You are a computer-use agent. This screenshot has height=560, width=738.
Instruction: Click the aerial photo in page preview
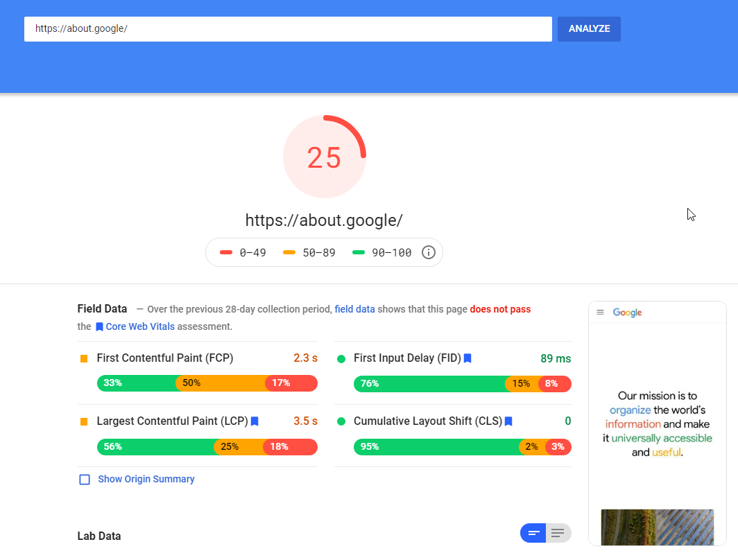pyautogui.click(x=657, y=527)
